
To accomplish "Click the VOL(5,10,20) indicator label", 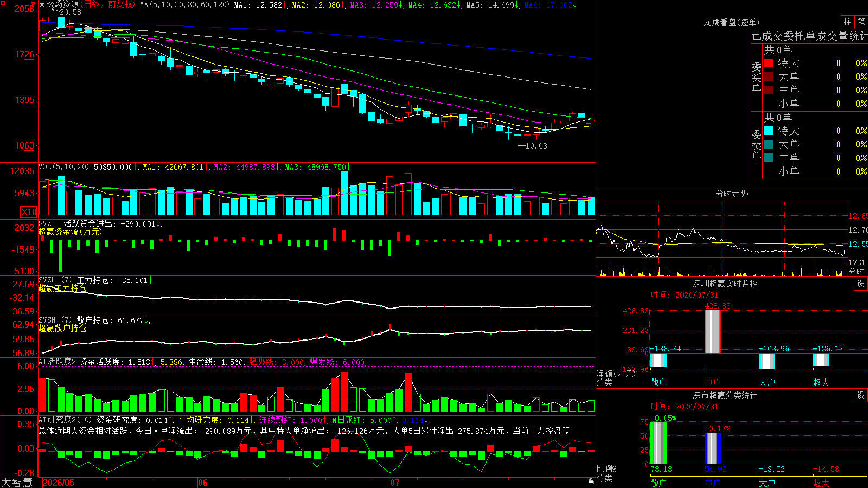I will [x=63, y=167].
